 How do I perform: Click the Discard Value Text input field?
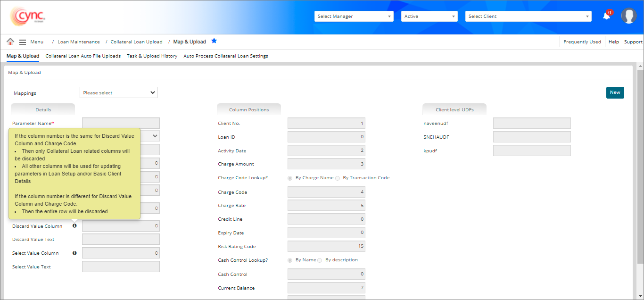pos(121,240)
